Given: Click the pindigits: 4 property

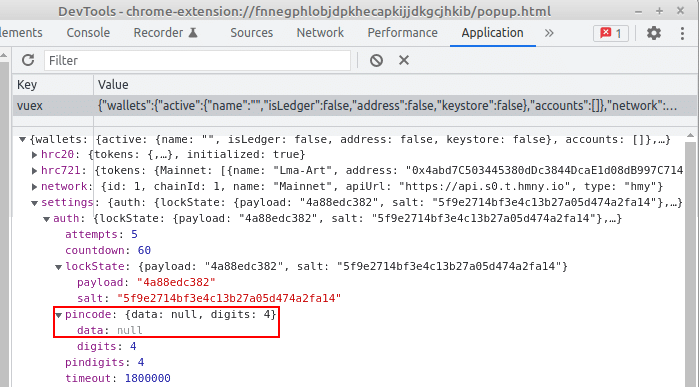Looking at the screenshot, I should click(x=104, y=362).
